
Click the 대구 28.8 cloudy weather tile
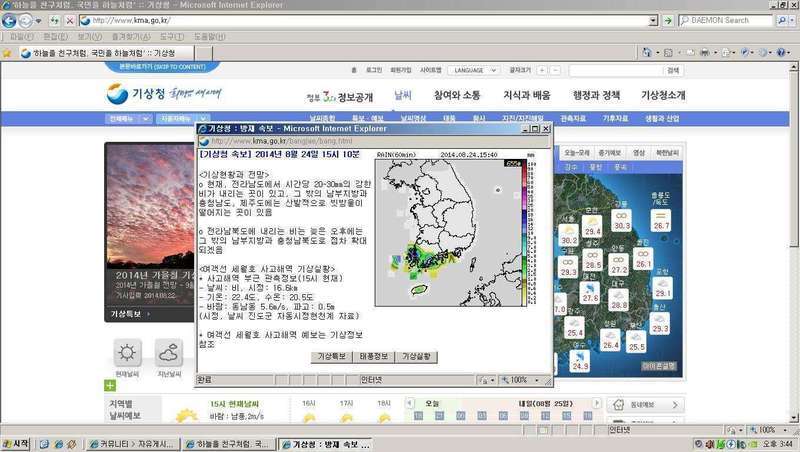tap(618, 299)
